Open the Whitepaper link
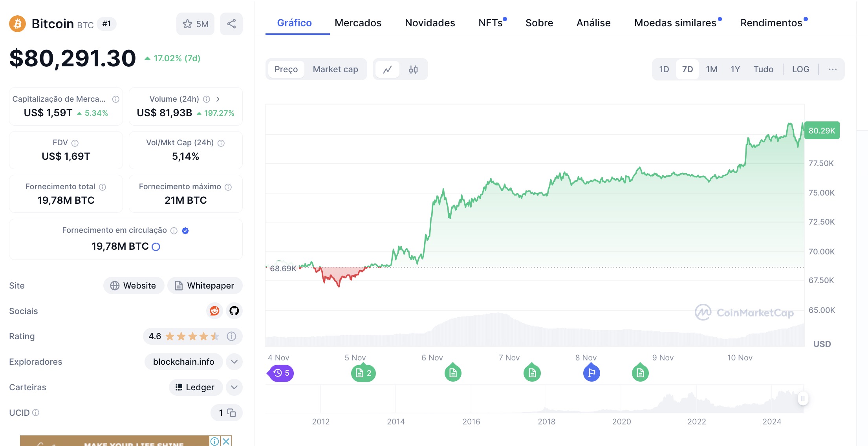 tap(205, 285)
